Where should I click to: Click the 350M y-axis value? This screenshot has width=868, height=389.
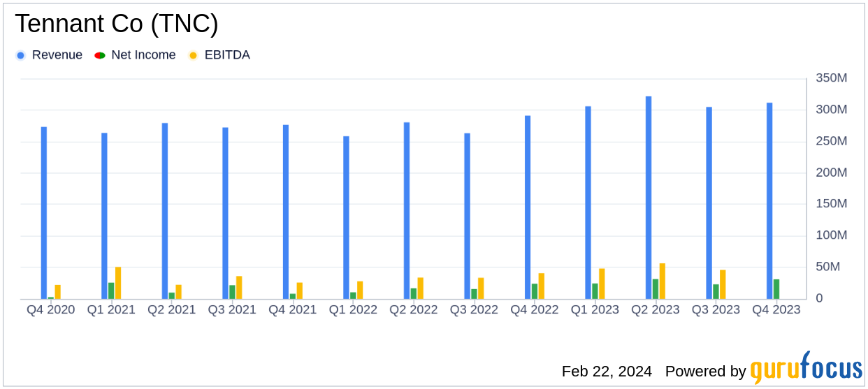point(832,78)
